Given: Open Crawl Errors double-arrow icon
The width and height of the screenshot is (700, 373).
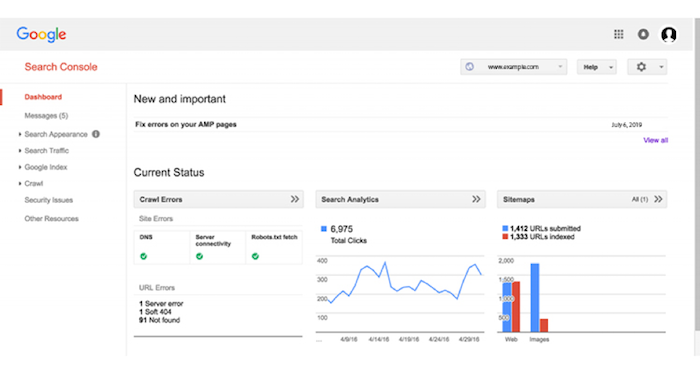Looking at the screenshot, I should point(295,199).
